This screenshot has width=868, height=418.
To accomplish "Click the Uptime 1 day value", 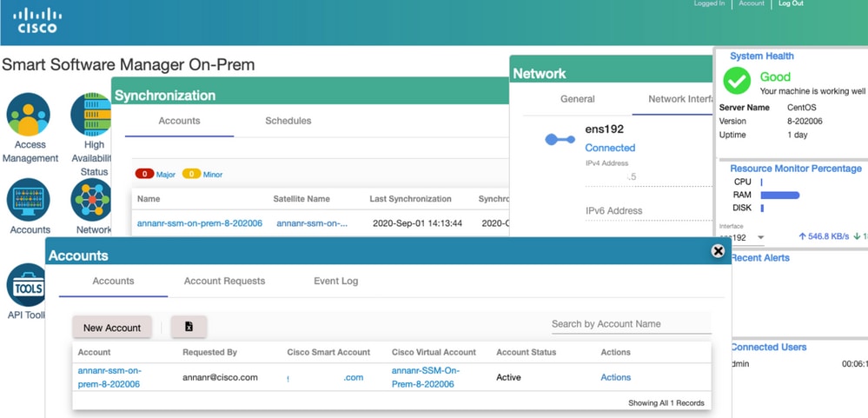I will tap(798, 135).
